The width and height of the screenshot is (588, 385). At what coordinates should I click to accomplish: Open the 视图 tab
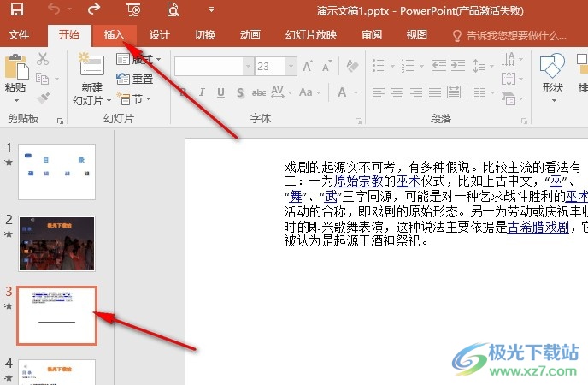coord(416,35)
